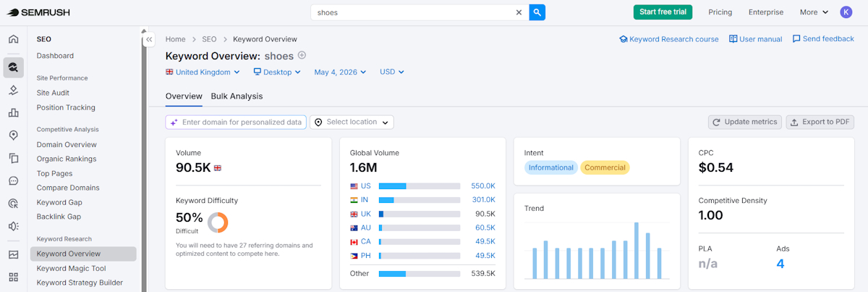
Task: Open Top Pages in the sidebar
Action: click(55, 174)
